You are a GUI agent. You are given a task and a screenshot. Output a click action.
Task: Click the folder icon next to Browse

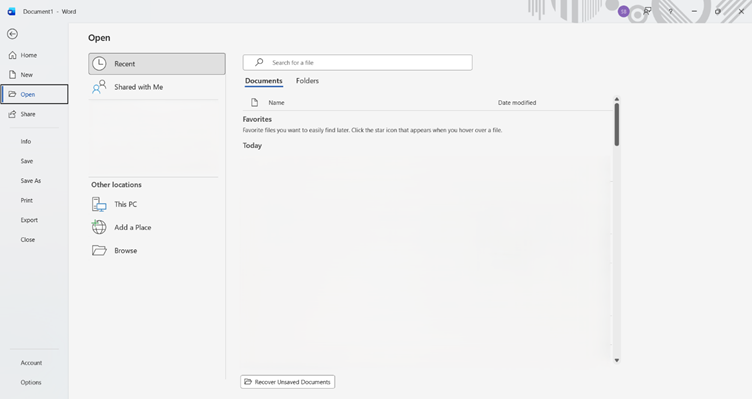tap(99, 250)
